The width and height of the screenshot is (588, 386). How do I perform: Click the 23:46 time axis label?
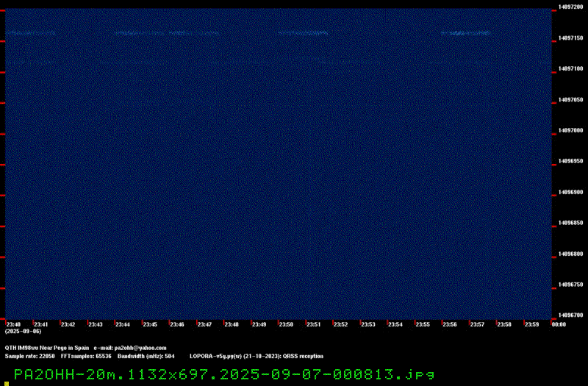pos(177,324)
